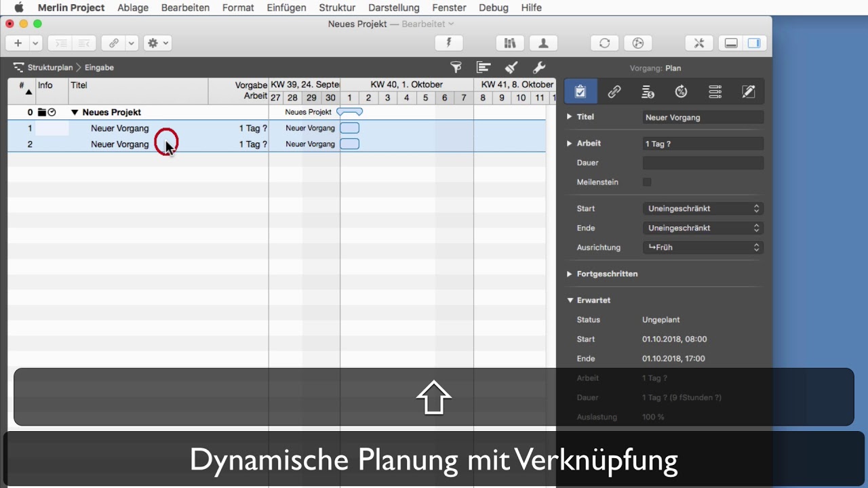Click the Titel column header

tap(138, 91)
